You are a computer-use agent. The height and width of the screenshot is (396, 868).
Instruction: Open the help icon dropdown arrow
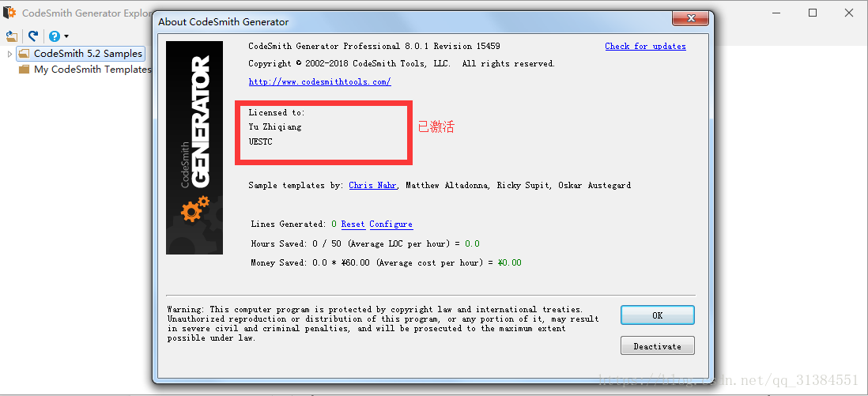coord(66,36)
